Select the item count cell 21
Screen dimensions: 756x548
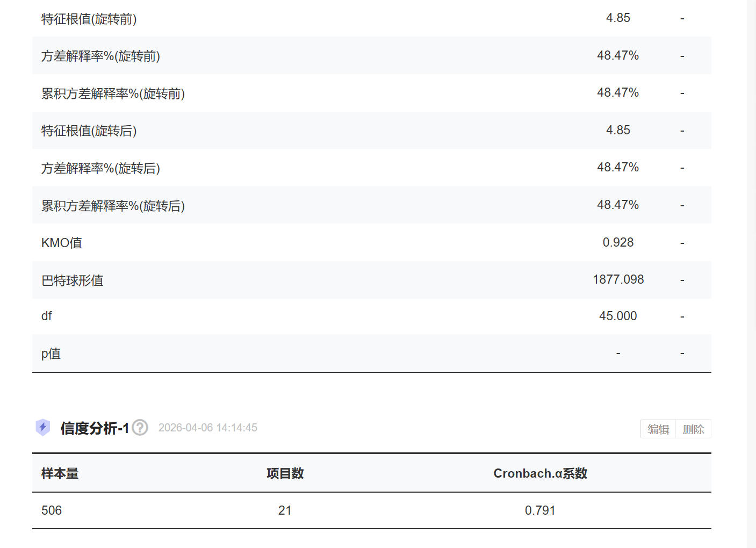285,510
